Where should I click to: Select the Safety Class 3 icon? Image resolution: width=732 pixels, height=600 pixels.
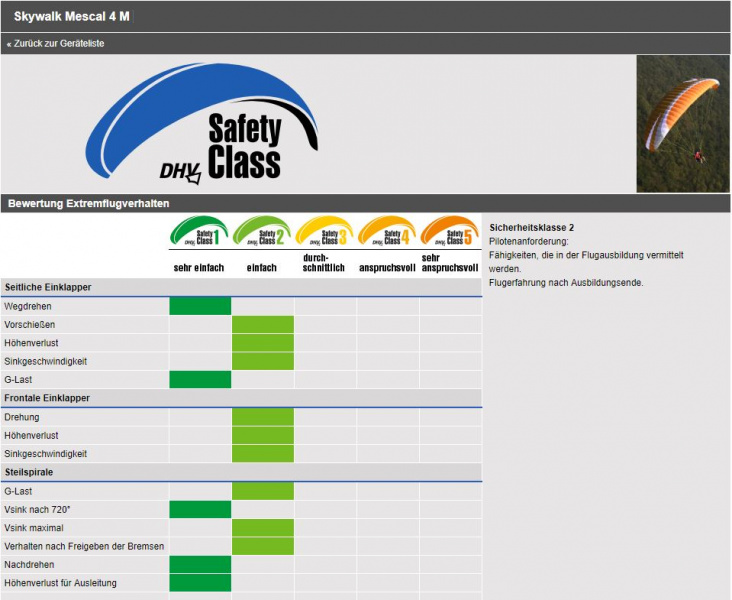point(324,231)
